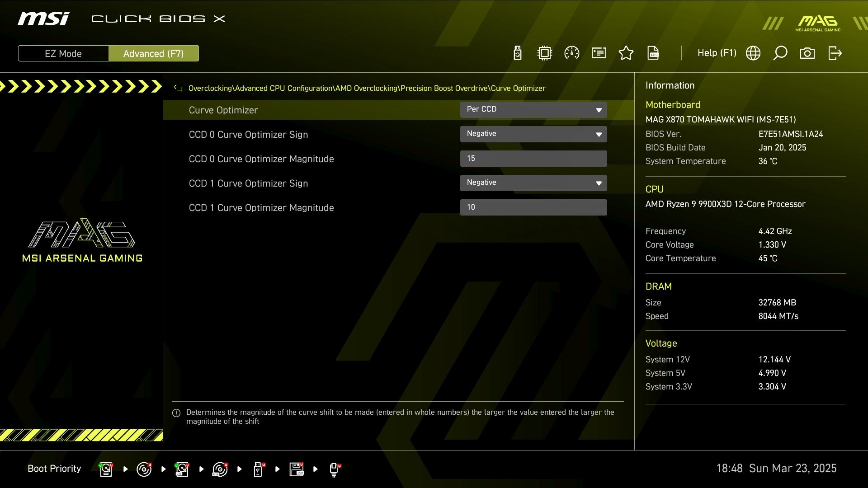Viewport: 868px width, 488px height.
Task: Open the LOG file icon
Action: [x=653, y=53]
